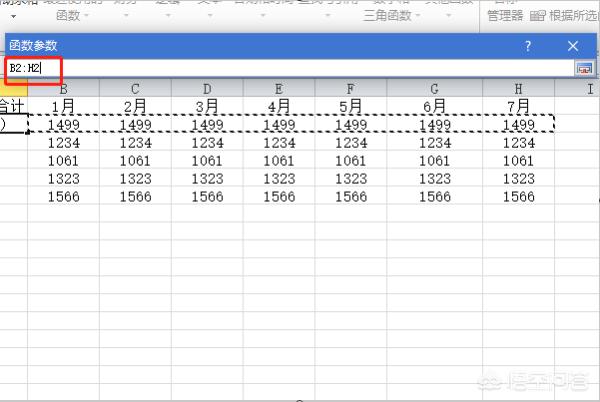Image resolution: width=600 pixels, height=402 pixels.
Task: Click the expand dialog icon beside the range field
Action: coord(584,68)
